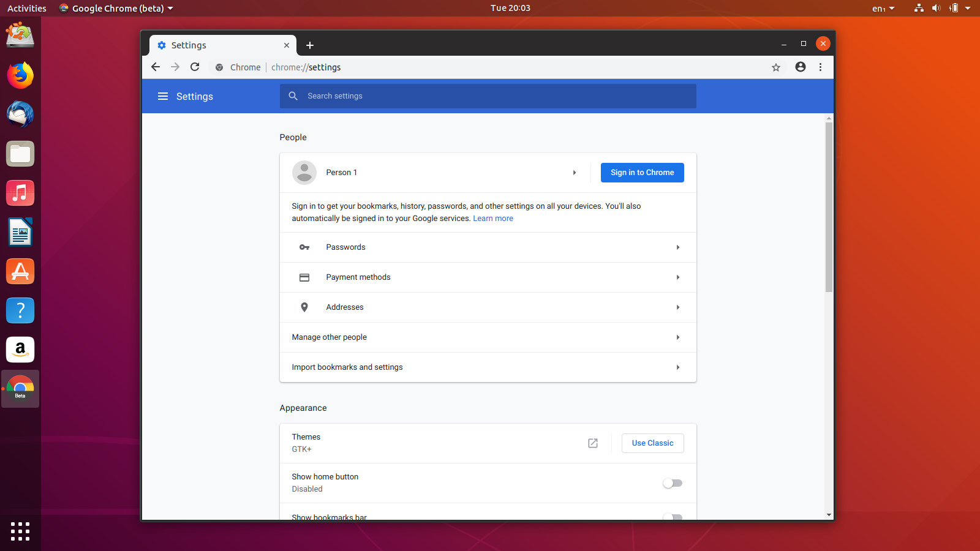Viewport: 980px width, 551px height.
Task: Click the Person 1 avatar picture
Action: [x=304, y=173]
